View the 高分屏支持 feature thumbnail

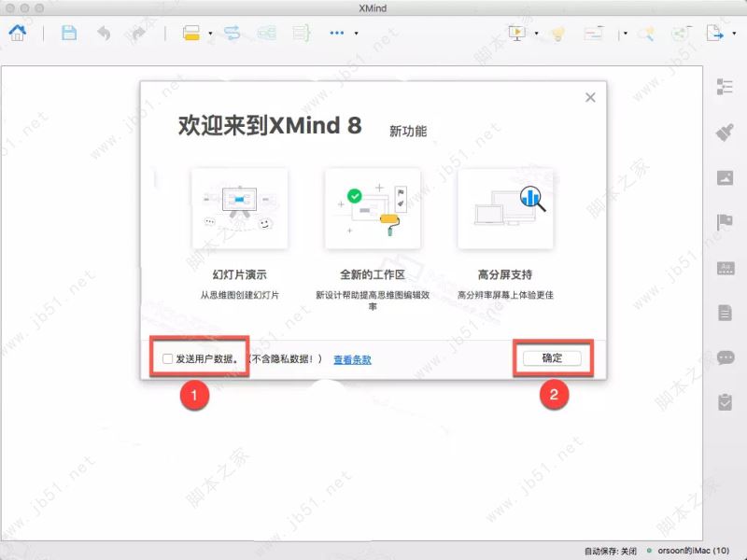pos(505,208)
